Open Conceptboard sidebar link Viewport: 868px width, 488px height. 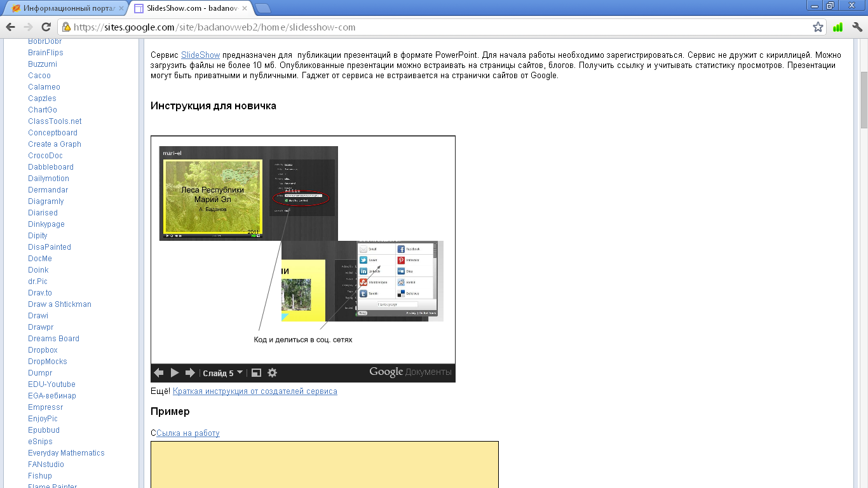(x=53, y=133)
